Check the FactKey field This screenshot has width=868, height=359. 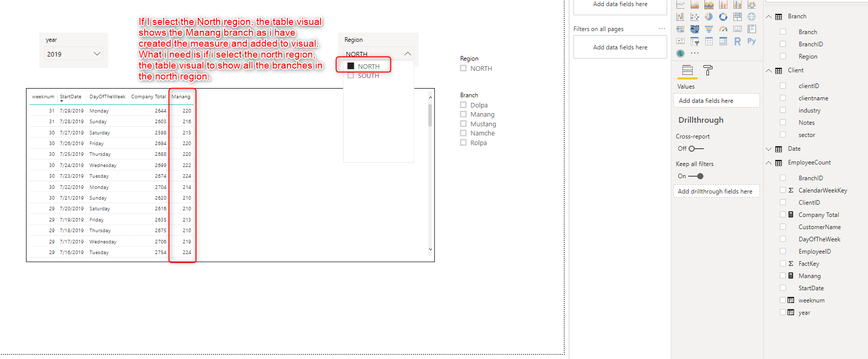click(x=783, y=264)
